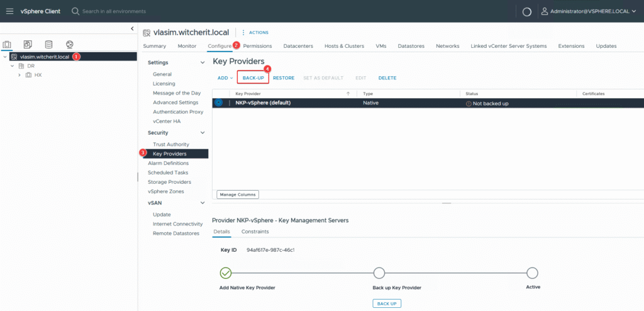
Task: Switch to the Datacenters tab
Action: click(298, 46)
